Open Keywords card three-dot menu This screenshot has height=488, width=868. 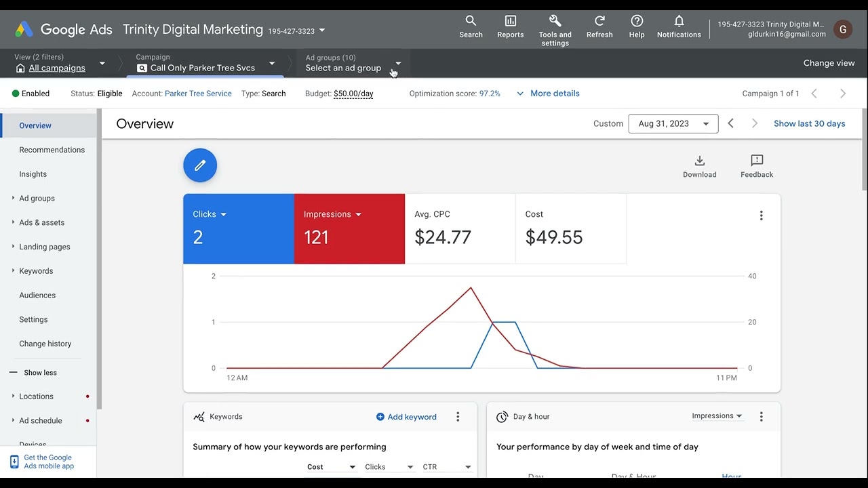[x=458, y=417]
